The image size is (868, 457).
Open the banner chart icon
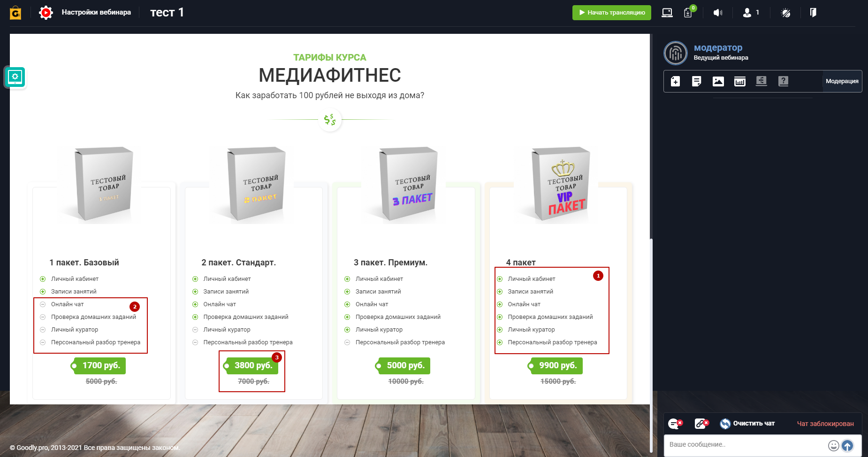pos(740,81)
